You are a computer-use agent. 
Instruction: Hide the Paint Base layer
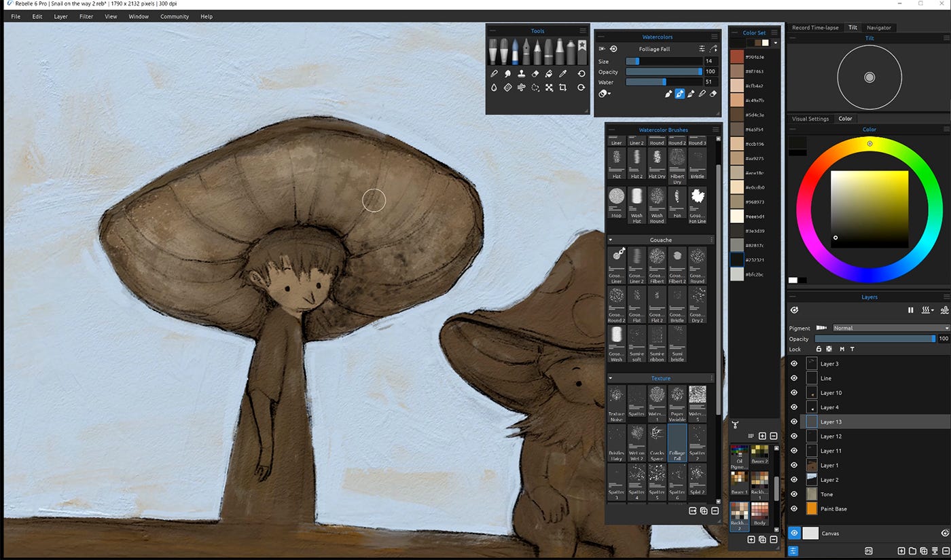point(793,508)
